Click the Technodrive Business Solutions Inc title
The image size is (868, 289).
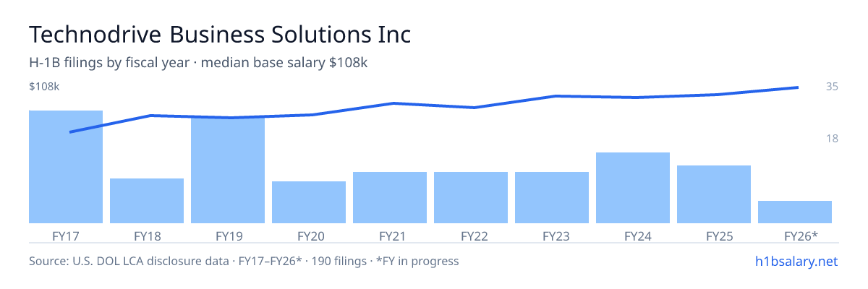pyautogui.click(x=220, y=34)
